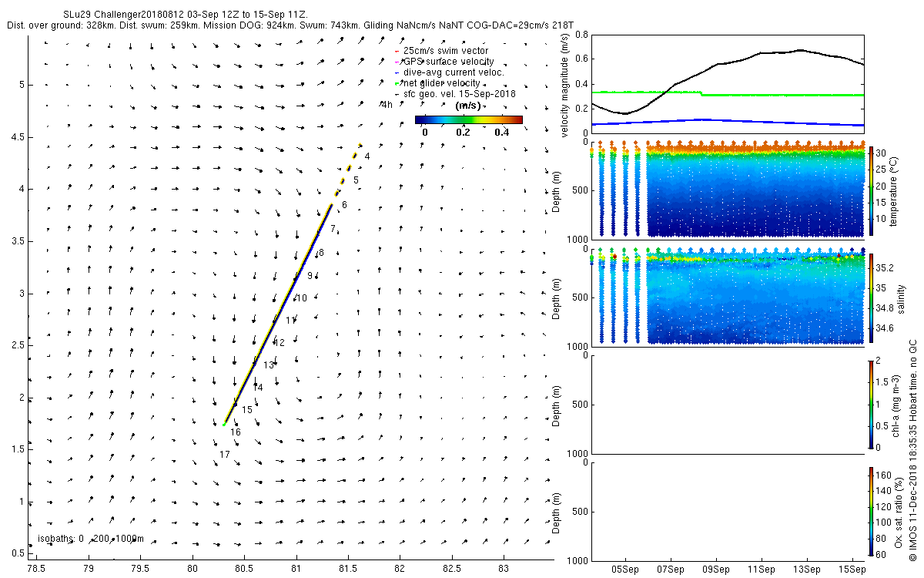This screenshot has width=924, height=578.
Task: Click the '0.2' tick under the velocity colorbar
Action: click(x=463, y=133)
